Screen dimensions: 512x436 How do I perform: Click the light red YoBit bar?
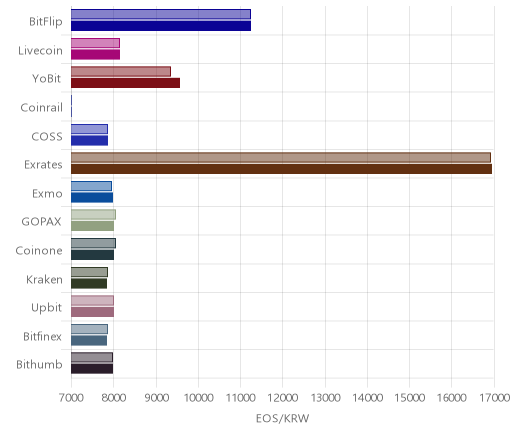click(x=121, y=72)
